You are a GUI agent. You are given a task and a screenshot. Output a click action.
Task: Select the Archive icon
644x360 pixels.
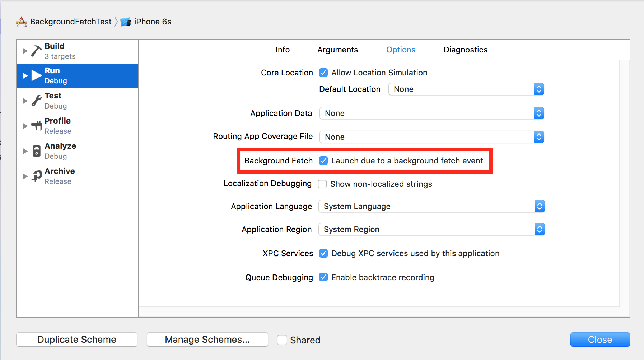click(x=37, y=176)
